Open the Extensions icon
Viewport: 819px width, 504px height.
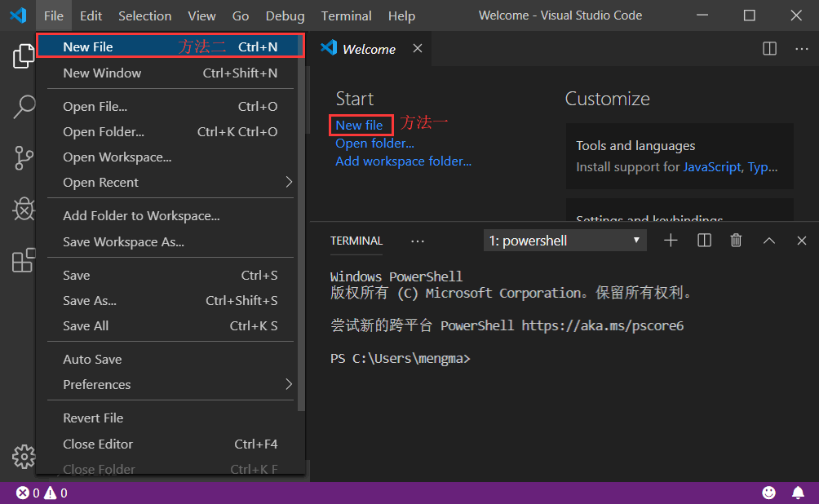pyautogui.click(x=24, y=259)
